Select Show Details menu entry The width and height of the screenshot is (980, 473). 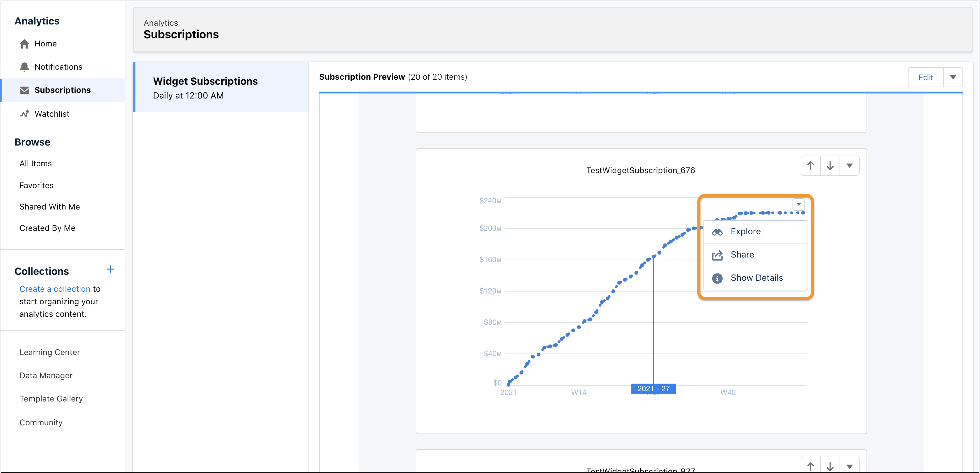point(755,278)
